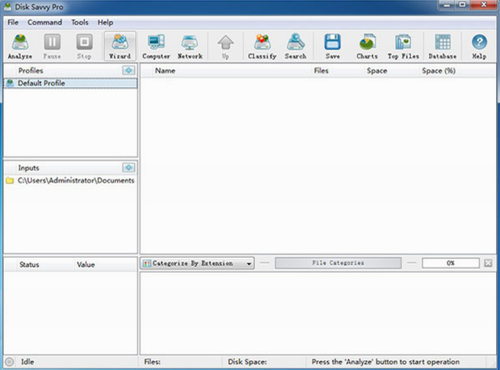The image size is (500, 370).
Task: Select the Classify toolbar icon
Action: [262, 46]
